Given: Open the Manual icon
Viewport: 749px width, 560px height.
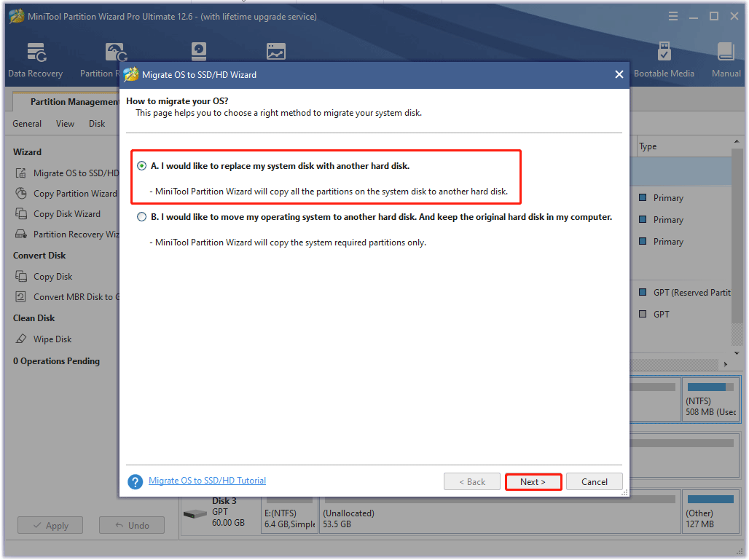Looking at the screenshot, I should point(726,59).
